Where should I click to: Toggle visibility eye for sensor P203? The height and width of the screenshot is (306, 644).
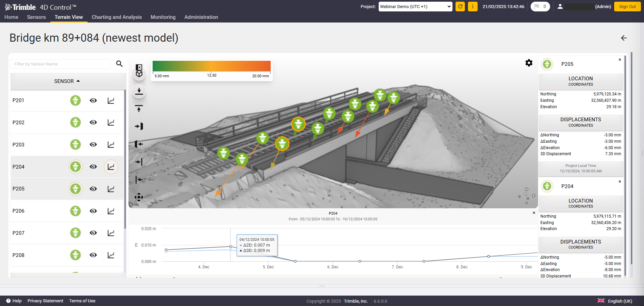pyautogui.click(x=93, y=144)
